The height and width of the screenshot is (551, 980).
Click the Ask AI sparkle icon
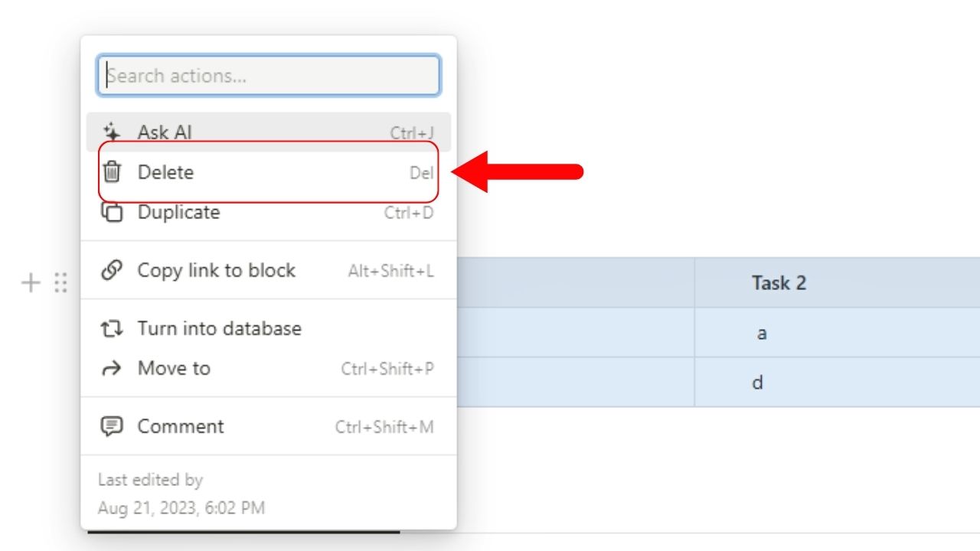[x=113, y=132]
